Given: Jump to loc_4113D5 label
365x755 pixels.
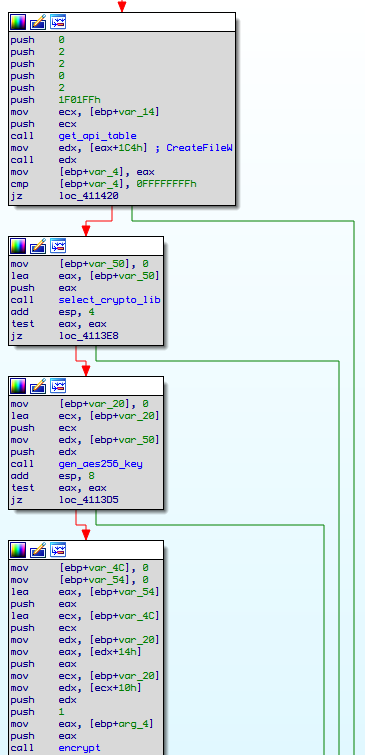Looking at the screenshot, I should pos(89,500).
